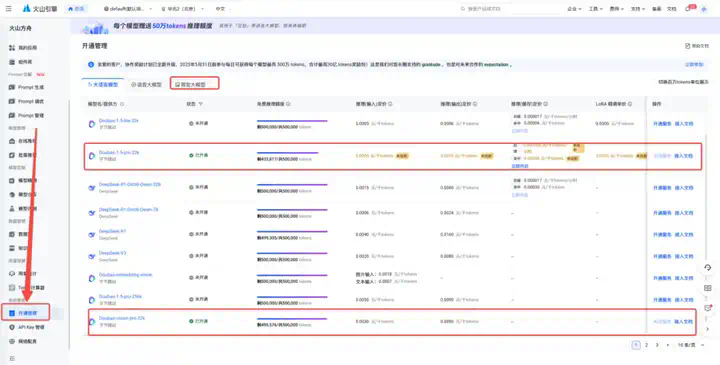Open 备案 in the top bar
Viewport: 720px width, 365px height.
657,9
